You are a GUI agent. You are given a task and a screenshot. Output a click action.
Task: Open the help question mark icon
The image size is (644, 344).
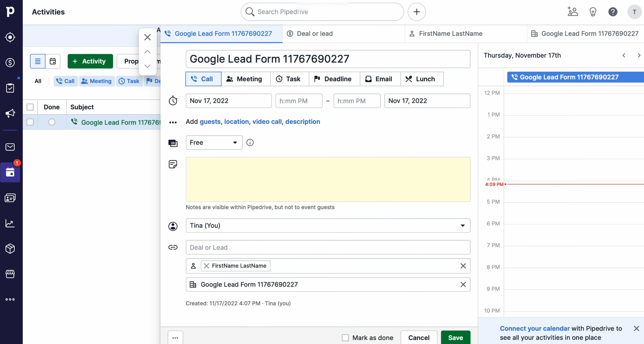[613, 12]
